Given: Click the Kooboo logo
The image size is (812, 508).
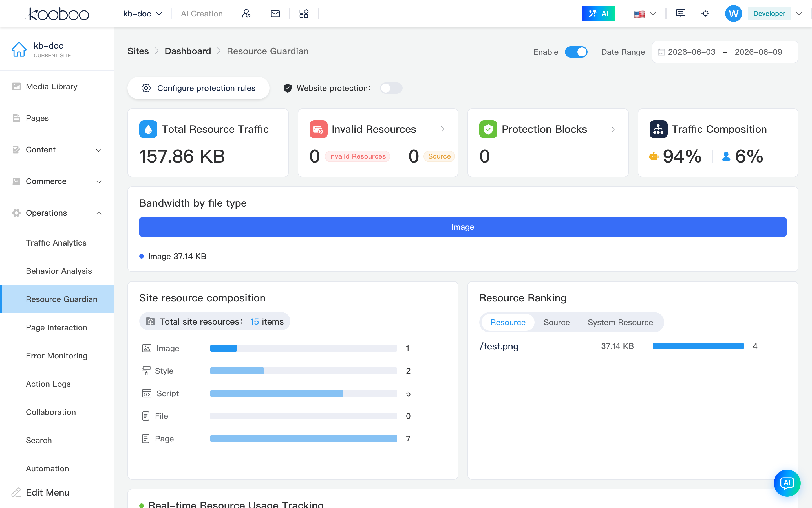Looking at the screenshot, I should [x=57, y=14].
